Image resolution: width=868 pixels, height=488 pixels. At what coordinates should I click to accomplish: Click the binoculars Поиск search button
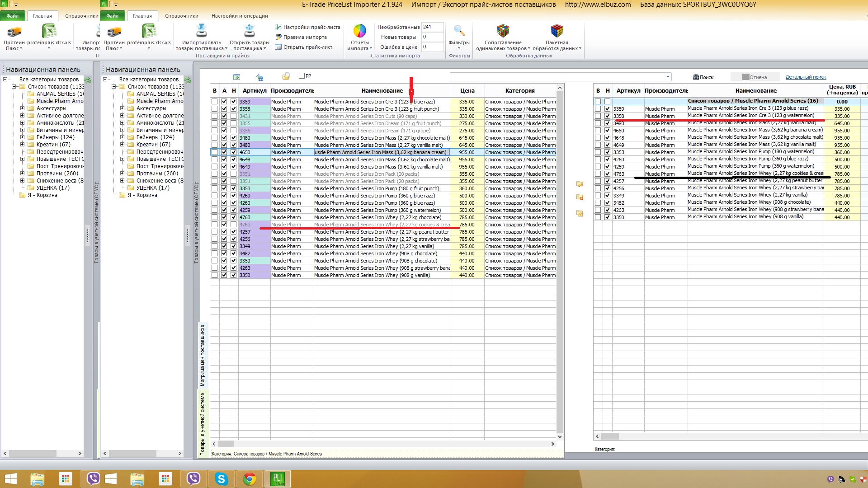coord(703,77)
